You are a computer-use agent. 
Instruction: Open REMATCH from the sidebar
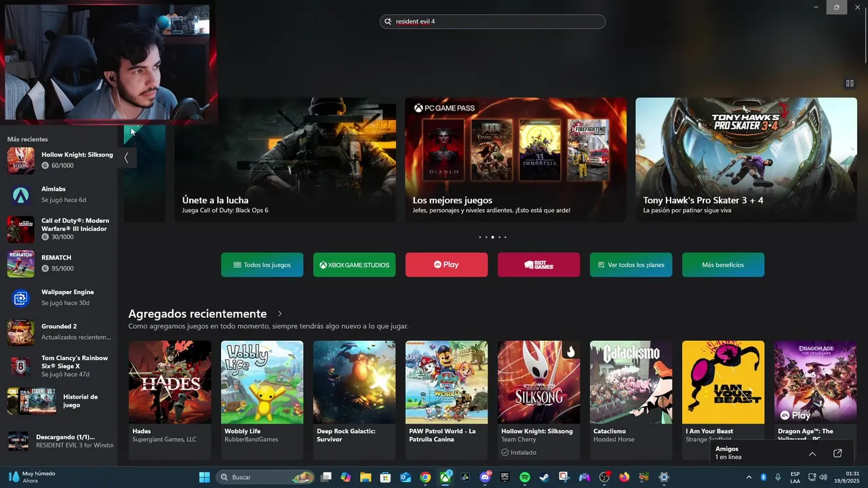click(60, 264)
